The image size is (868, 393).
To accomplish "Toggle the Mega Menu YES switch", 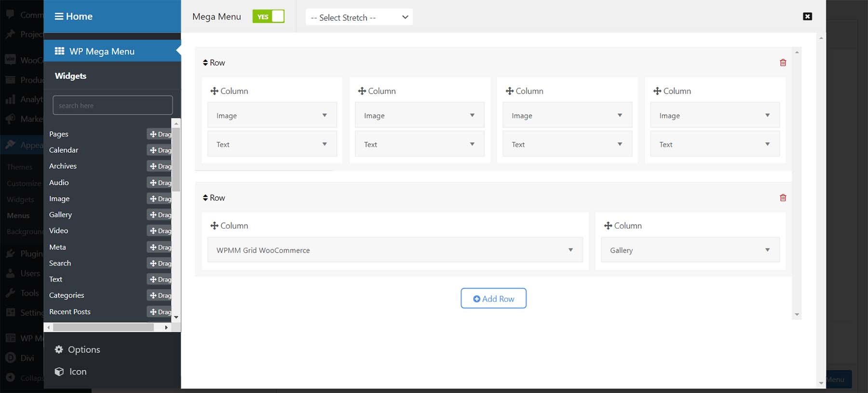I will tap(268, 16).
